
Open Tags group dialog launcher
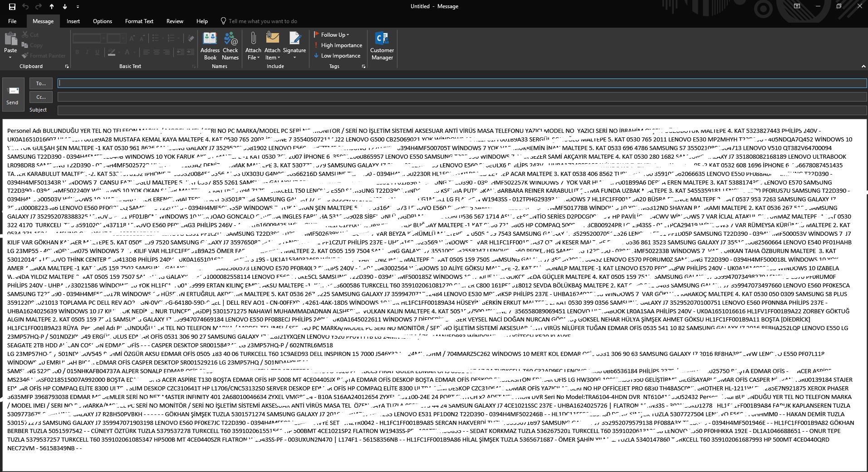pos(363,67)
